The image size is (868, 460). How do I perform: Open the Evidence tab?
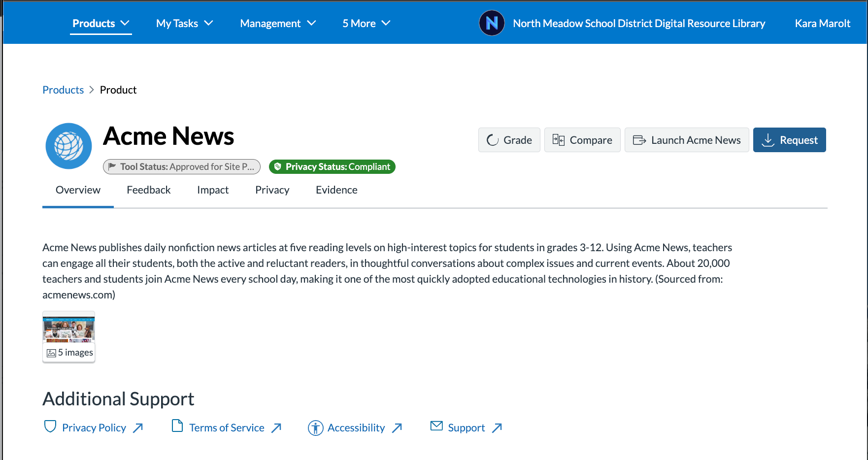point(336,190)
